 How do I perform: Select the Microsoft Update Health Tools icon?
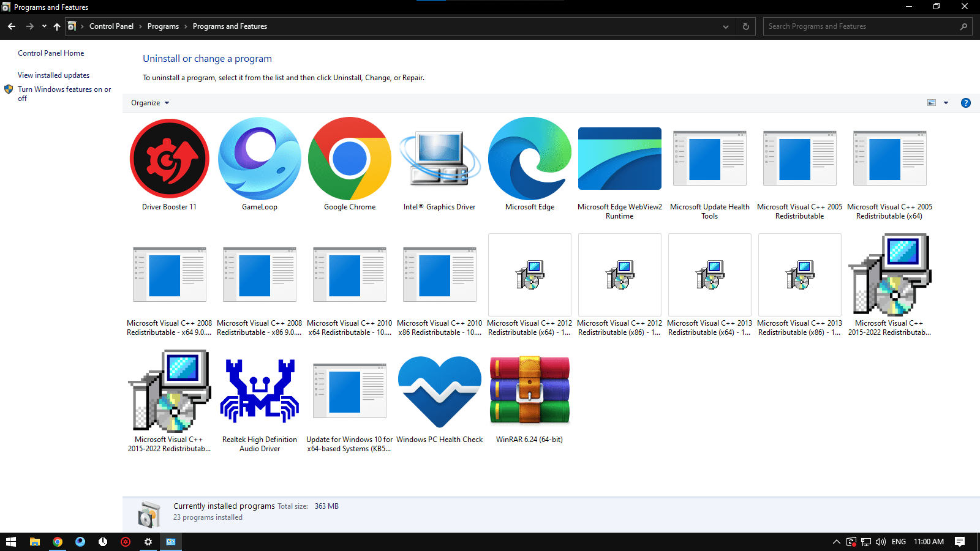click(710, 159)
